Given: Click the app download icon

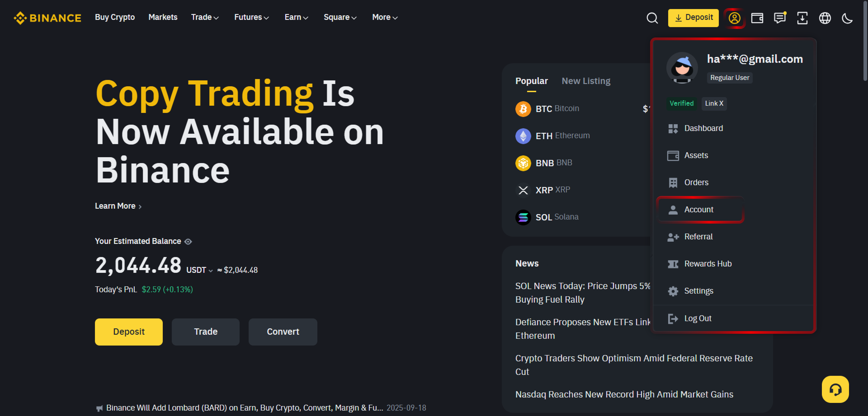Looking at the screenshot, I should [802, 18].
